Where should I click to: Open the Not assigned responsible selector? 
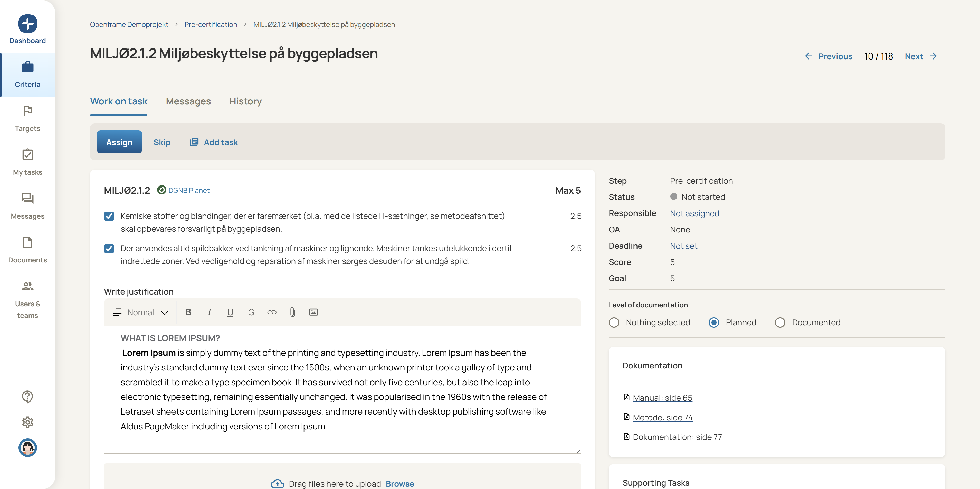click(x=694, y=213)
